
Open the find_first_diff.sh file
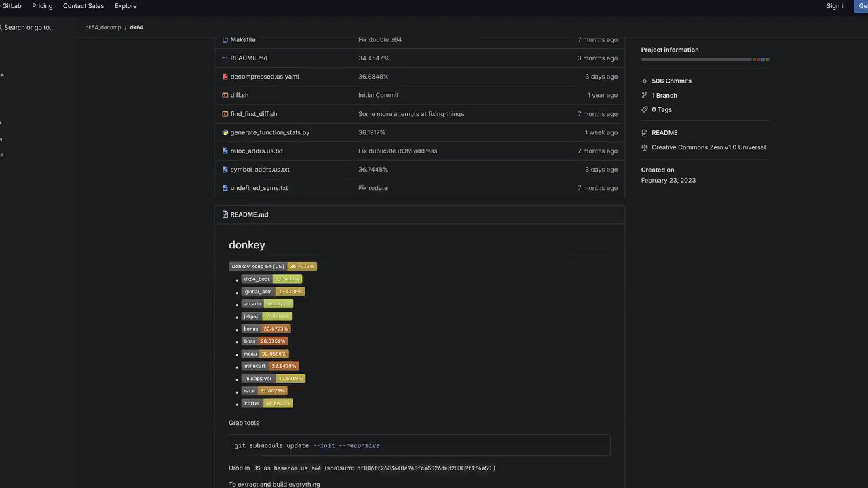[x=253, y=114]
